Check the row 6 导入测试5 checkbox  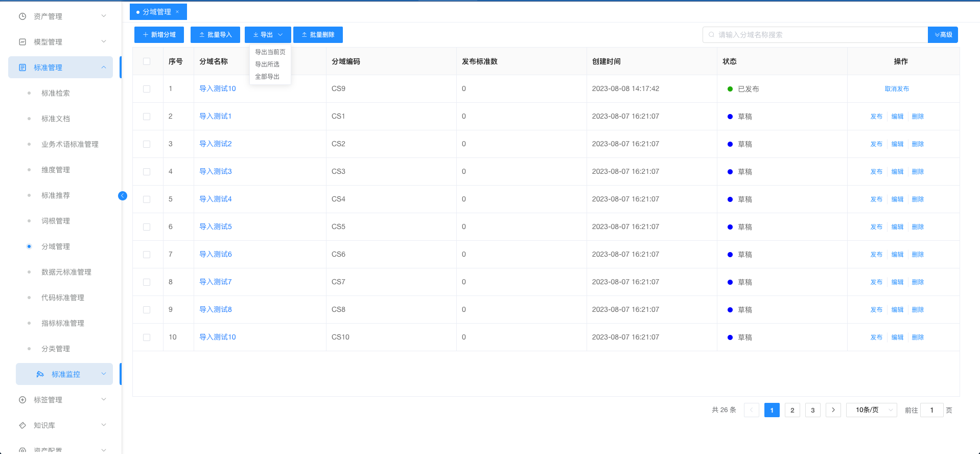point(147,227)
